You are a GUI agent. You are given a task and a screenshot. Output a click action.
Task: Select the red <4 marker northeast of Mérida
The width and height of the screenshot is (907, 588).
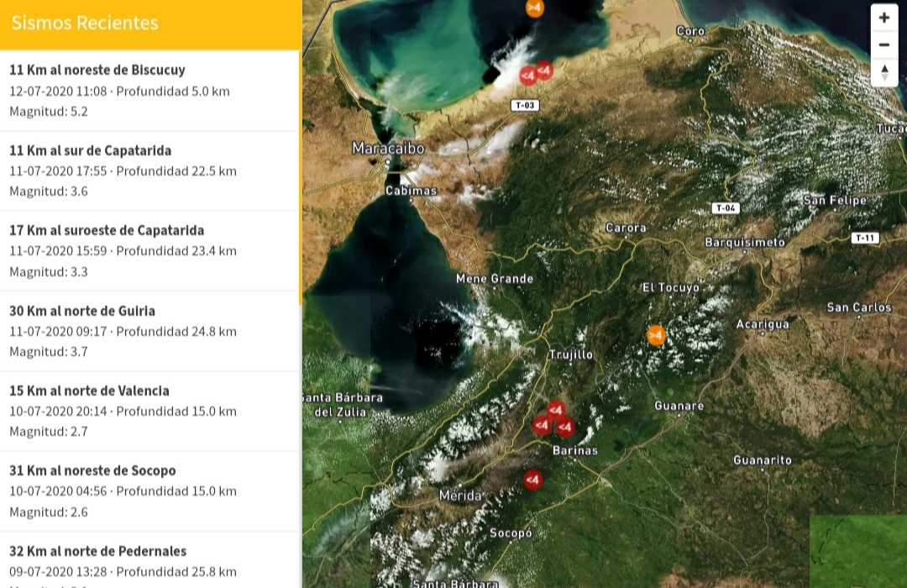coord(532,480)
